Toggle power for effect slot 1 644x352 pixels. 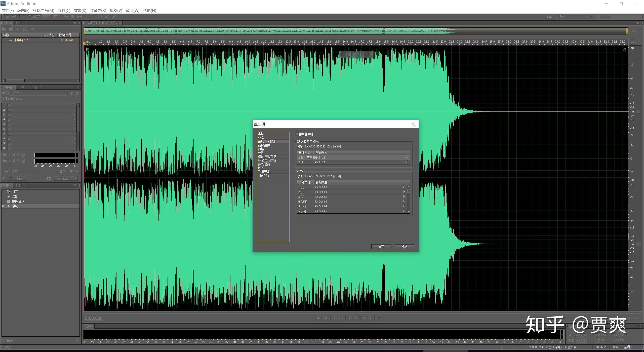(9, 105)
